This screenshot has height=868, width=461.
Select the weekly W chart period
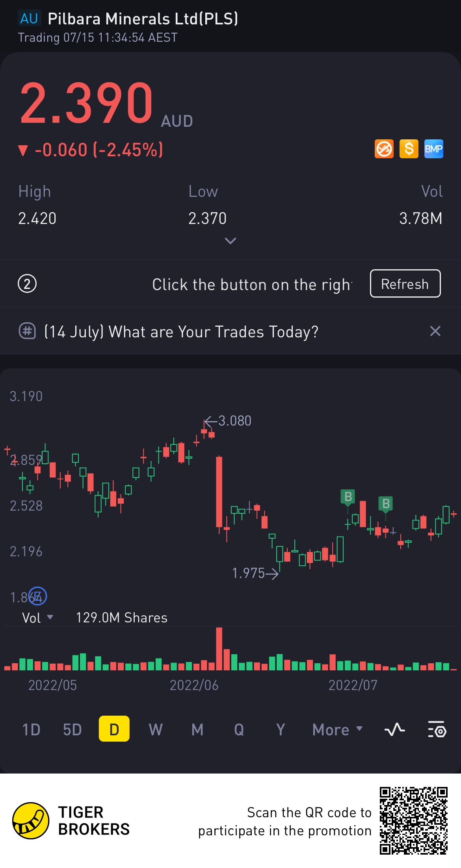point(156,729)
